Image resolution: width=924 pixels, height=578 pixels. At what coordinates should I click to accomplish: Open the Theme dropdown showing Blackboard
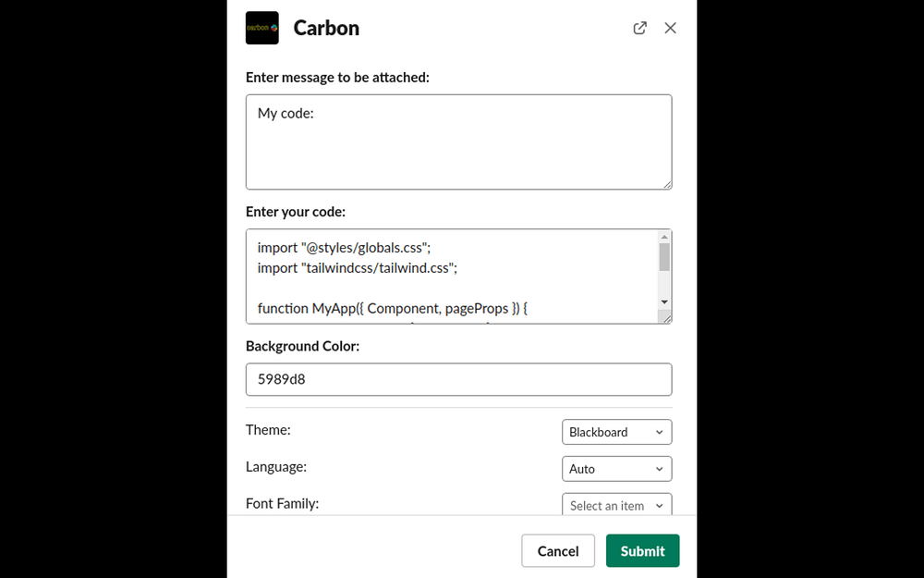click(617, 432)
